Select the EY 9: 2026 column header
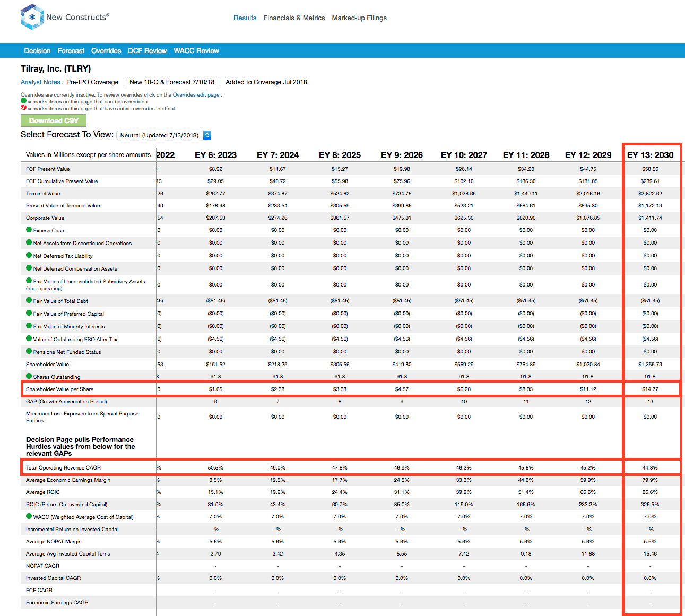 [x=402, y=155]
